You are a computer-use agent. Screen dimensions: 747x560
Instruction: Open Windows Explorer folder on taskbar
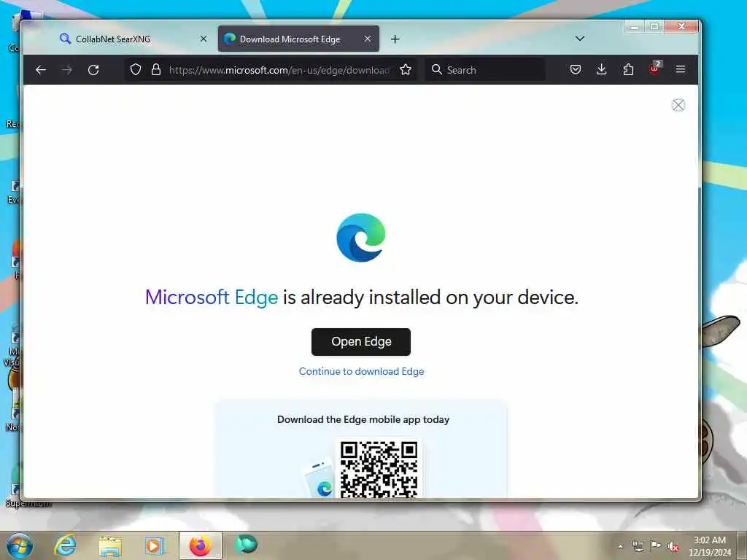(110, 546)
